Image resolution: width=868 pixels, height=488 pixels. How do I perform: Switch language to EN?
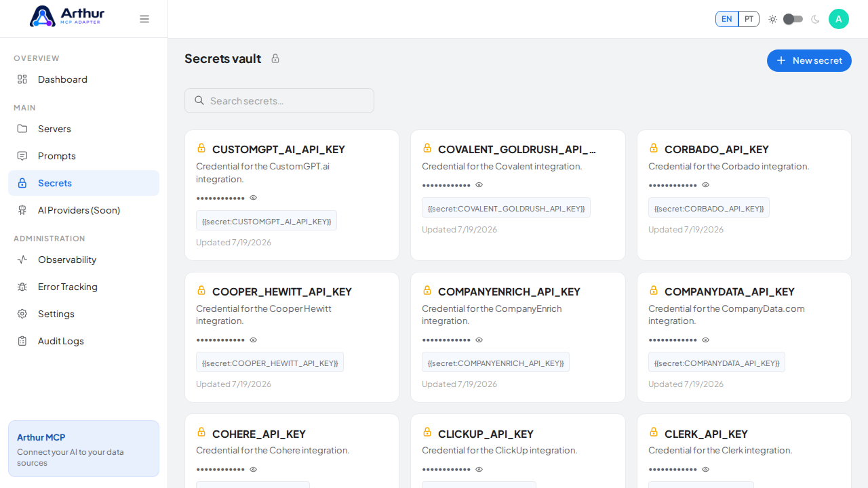pyautogui.click(x=726, y=19)
